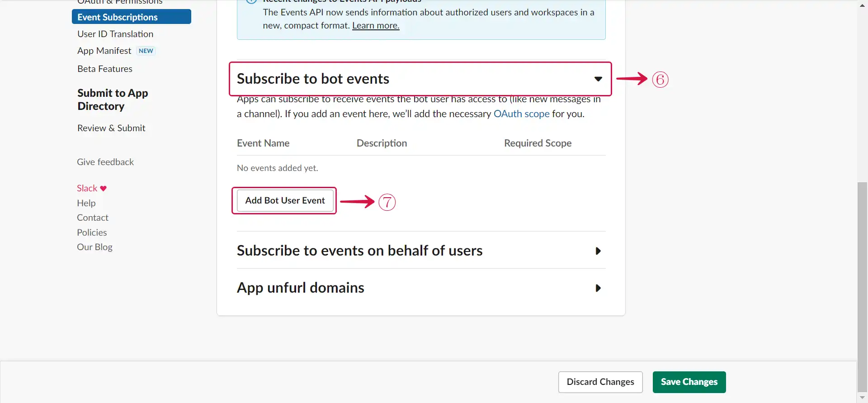Viewport: 868px width, 403px height.
Task: Click the Give feedback link
Action: click(105, 162)
